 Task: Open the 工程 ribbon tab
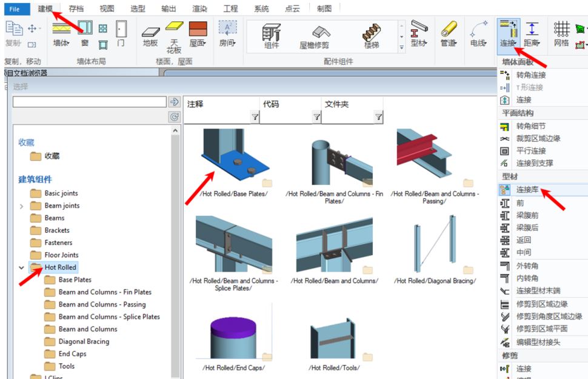[x=230, y=8]
